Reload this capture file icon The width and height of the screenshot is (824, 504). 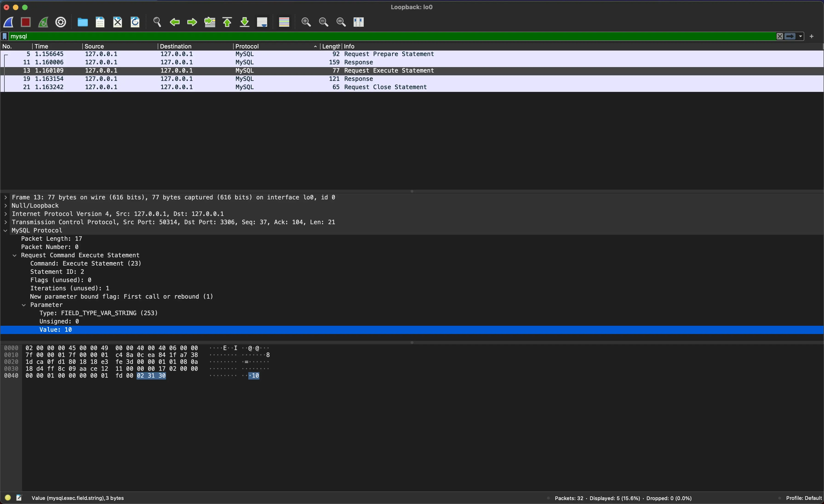point(135,22)
